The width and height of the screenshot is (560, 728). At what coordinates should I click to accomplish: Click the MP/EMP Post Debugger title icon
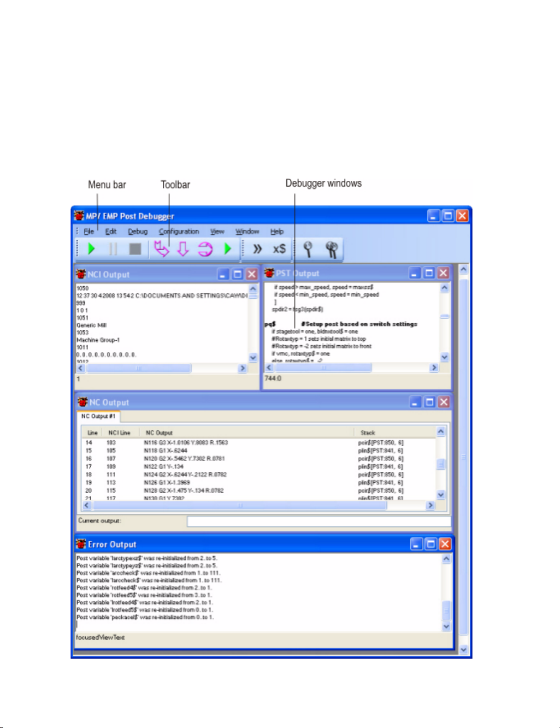(x=79, y=216)
